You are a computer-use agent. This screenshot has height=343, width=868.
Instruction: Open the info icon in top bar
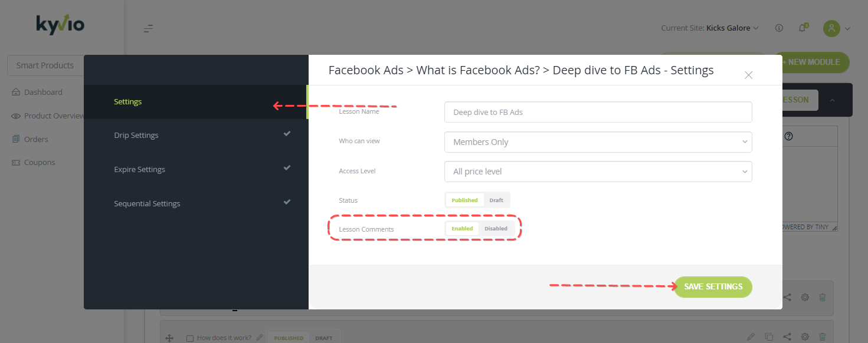(779, 28)
